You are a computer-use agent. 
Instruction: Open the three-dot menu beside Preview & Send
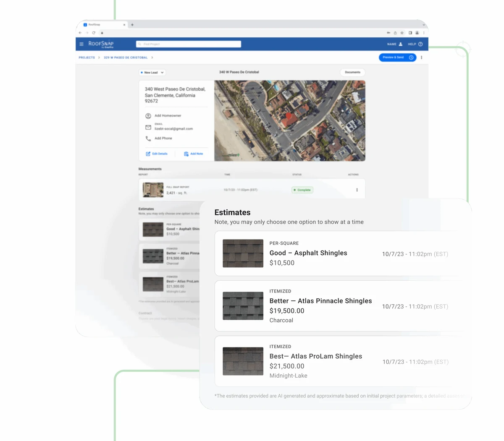click(422, 57)
